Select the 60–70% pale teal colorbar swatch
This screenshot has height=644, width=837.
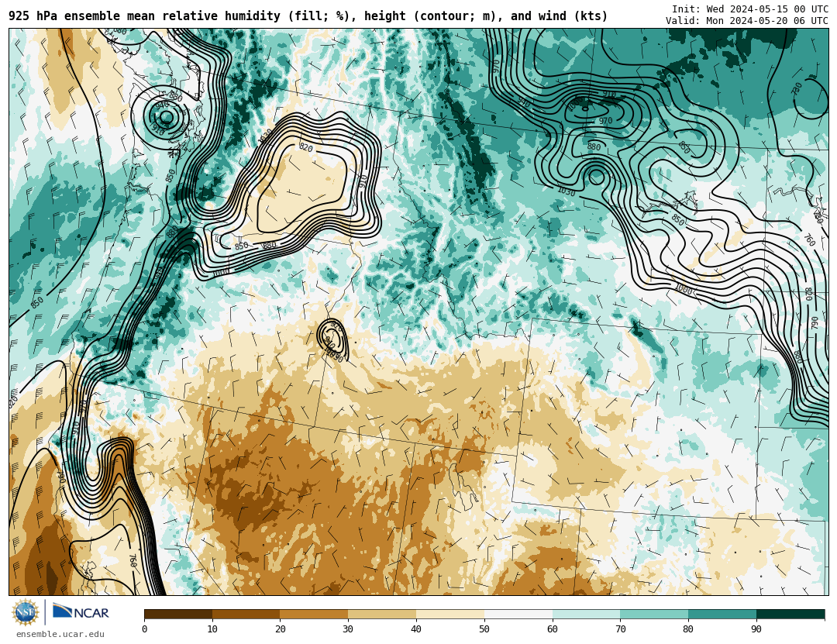click(586, 614)
